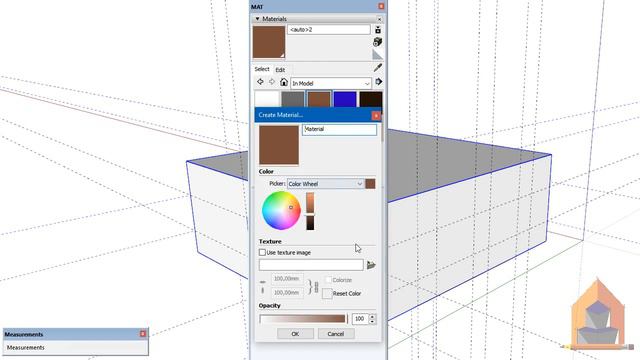Close the Measurements tray
The height and width of the screenshot is (360, 640).
click(143, 334)
